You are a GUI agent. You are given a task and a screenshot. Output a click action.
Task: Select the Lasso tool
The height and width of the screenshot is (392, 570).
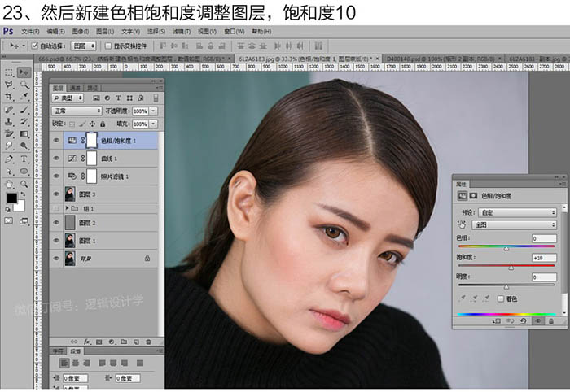tap(9, 85)
